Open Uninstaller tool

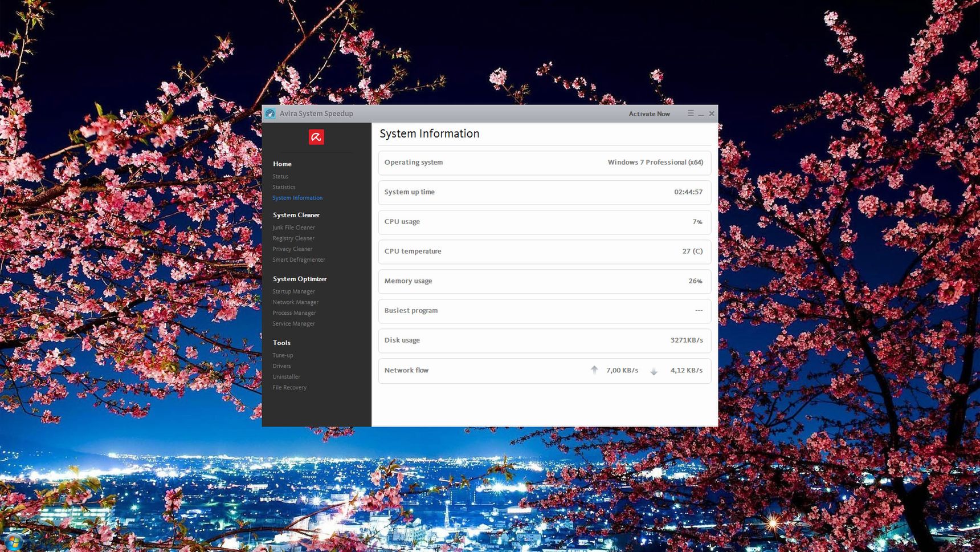(286, 377)
